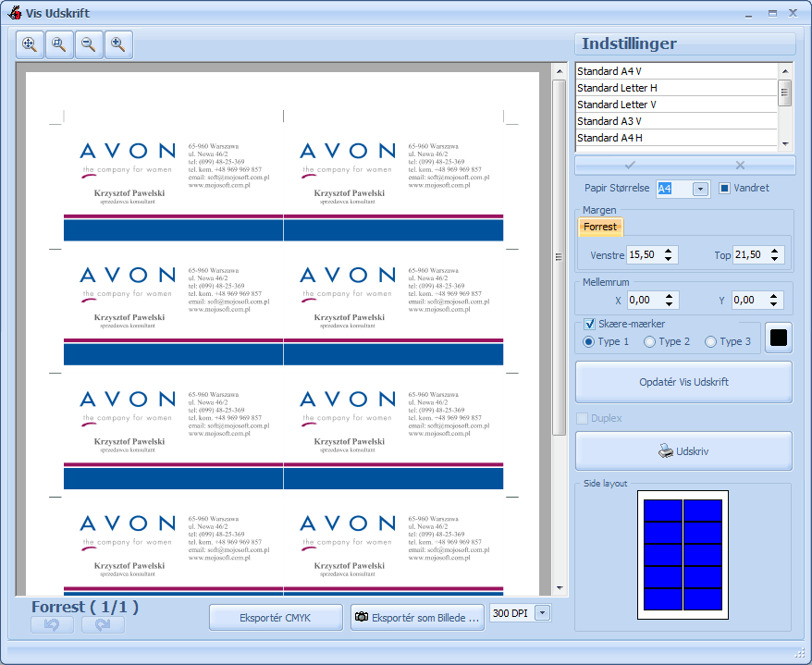
Task: Decrease the Venstre margin with down arrow
Action: tap(669, 258)
